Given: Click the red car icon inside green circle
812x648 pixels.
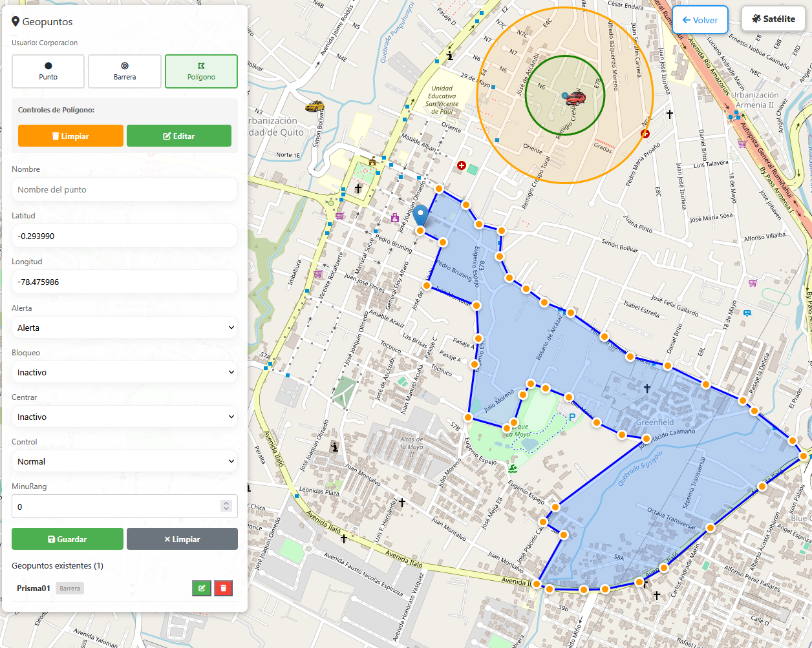Looking at the screenshot, I should (574, 98).
